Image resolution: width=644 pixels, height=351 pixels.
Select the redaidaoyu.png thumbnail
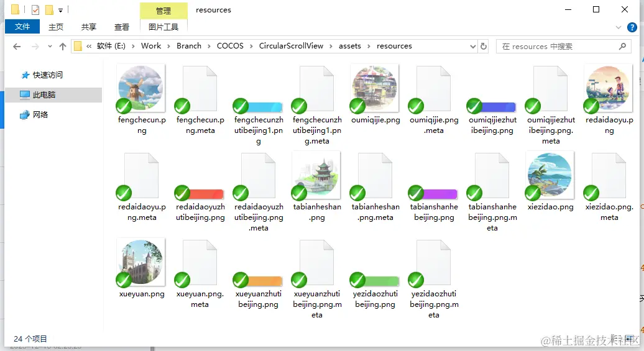(x=609, y=88)
